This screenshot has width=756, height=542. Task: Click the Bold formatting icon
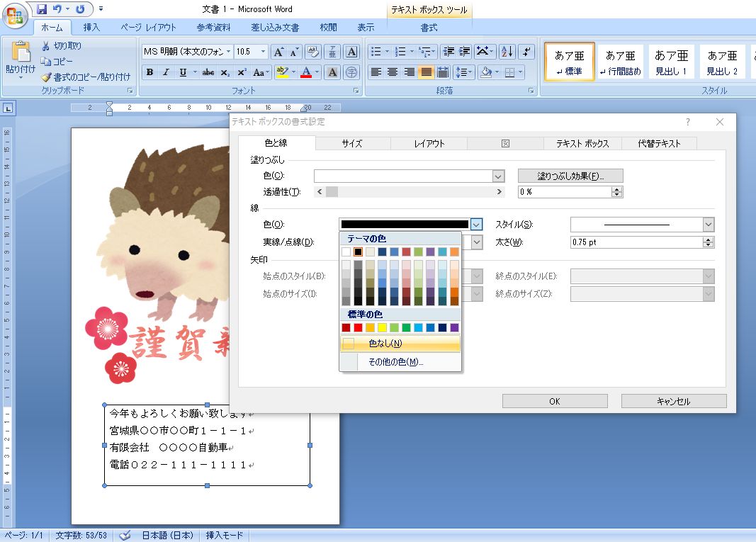149,72
